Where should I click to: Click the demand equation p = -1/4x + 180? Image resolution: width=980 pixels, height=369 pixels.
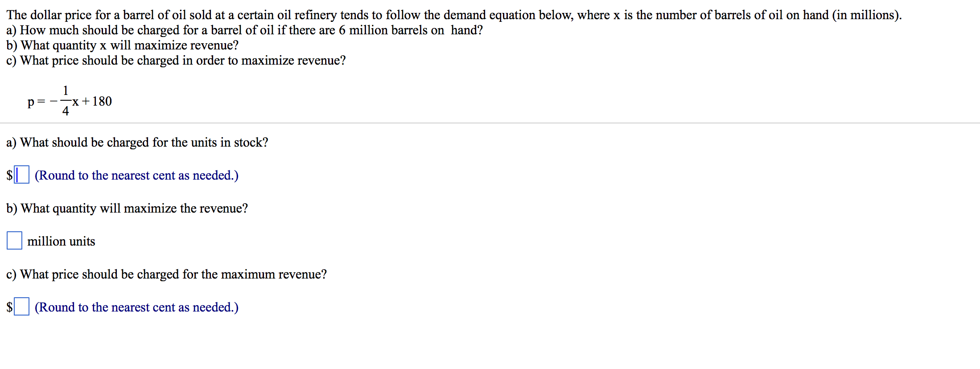tap(69, 101)
